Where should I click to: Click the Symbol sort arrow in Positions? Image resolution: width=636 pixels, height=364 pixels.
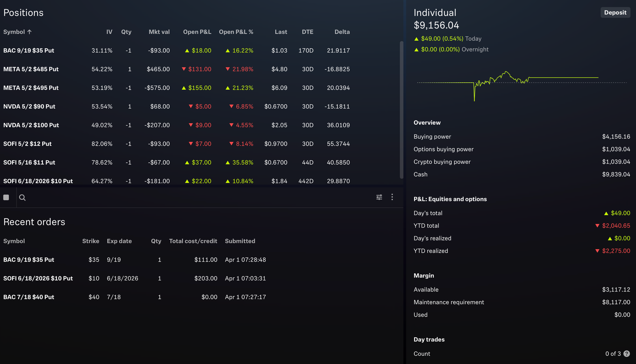(29, 32)
